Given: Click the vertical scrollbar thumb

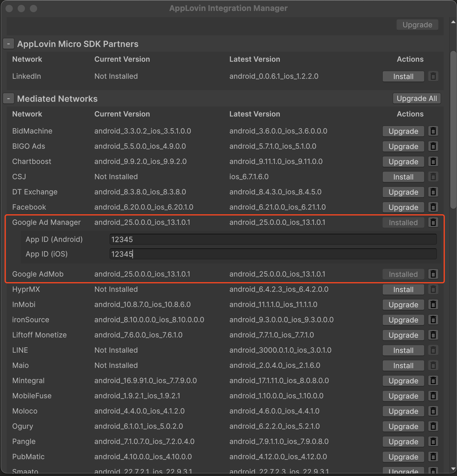Looking at the screenshot, I should (x=453, y=129).
